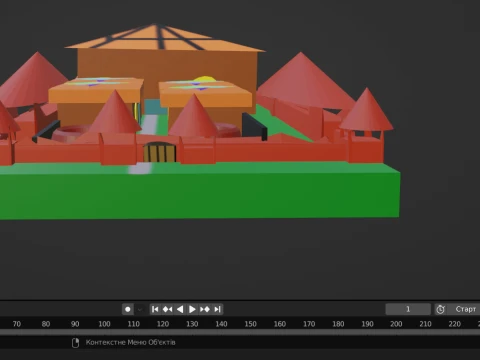Screen dimensions: 480x360
Task: Jump to next keyframe
Action: pos(205,309)
